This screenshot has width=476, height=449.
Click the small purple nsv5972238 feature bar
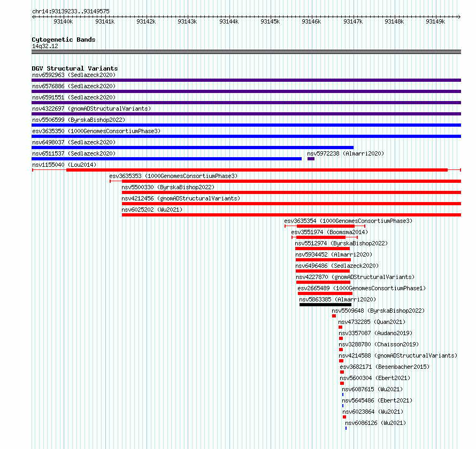click(311, 159)
